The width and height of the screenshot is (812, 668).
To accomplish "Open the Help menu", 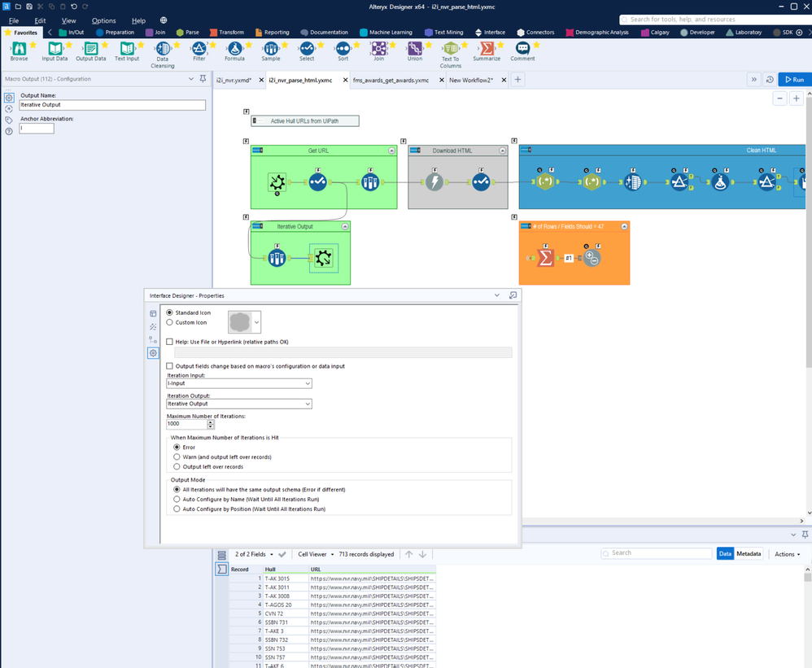I will click(x=138, y=20).
